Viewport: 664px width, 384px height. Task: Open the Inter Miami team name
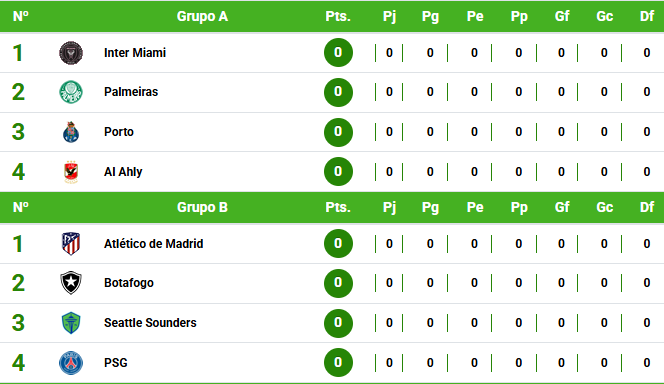(x=135, y=53)
